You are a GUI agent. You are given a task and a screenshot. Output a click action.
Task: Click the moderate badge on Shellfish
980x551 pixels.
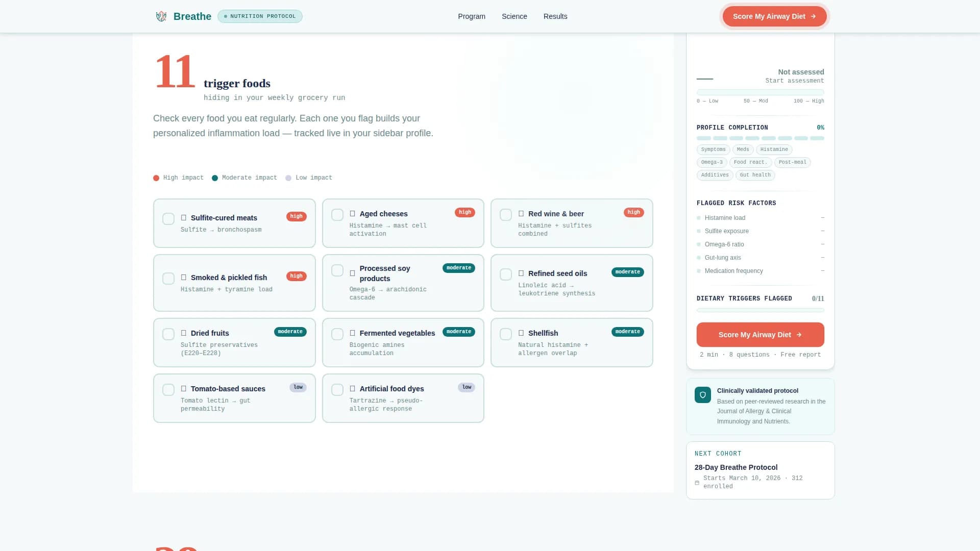(x=627, y=332)
